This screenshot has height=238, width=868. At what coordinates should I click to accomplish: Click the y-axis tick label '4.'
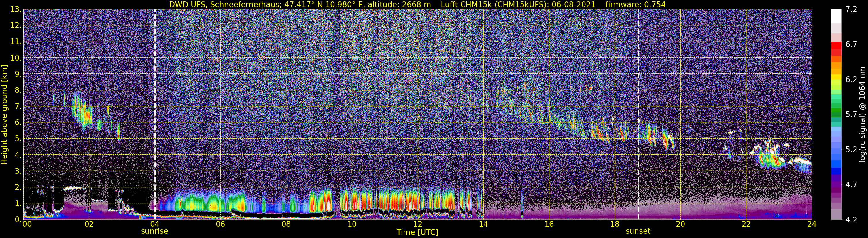[x=18, y=155]
